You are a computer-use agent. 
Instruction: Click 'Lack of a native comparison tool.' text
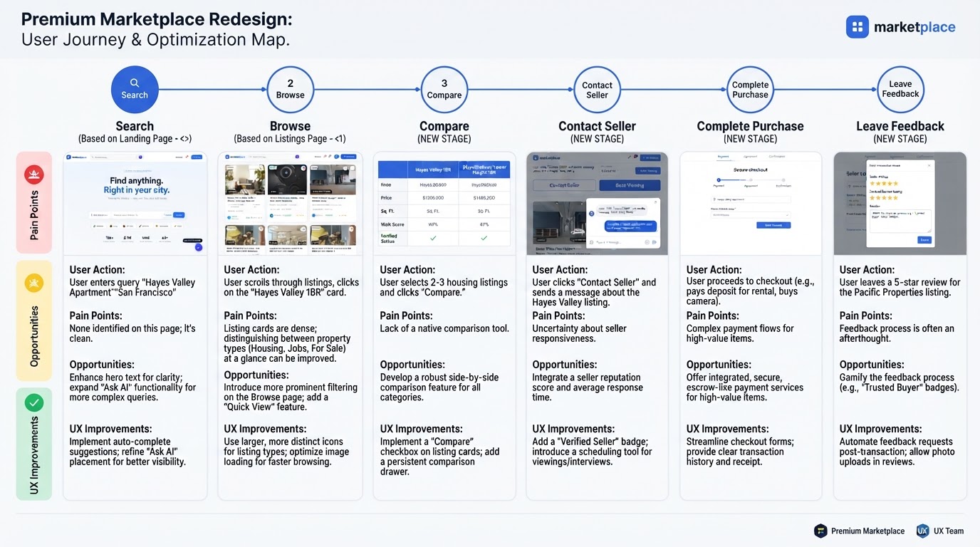444,328
